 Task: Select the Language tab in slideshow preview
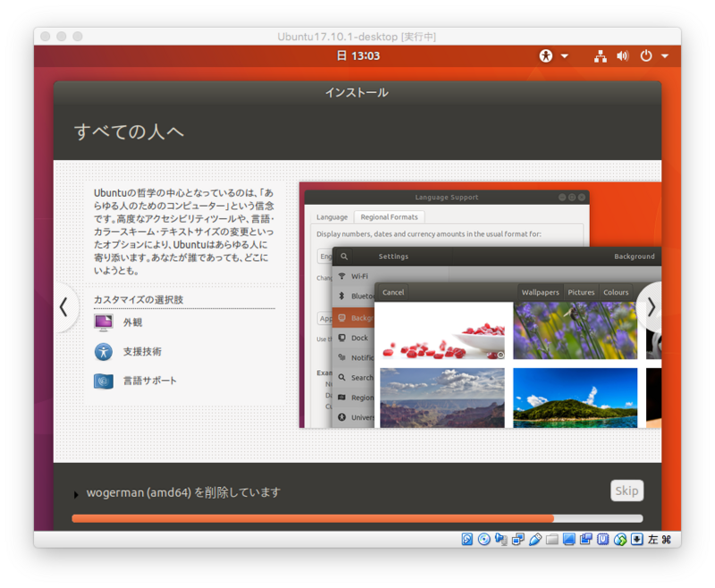tap(332, 217)
